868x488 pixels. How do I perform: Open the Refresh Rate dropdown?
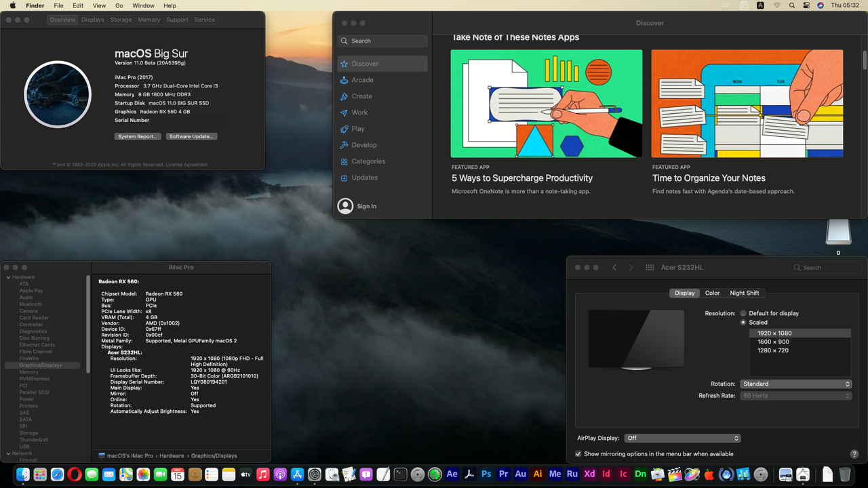pos(796,396)
